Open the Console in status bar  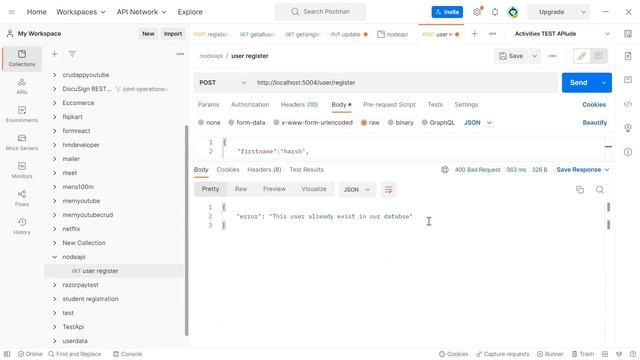(128, 354)
